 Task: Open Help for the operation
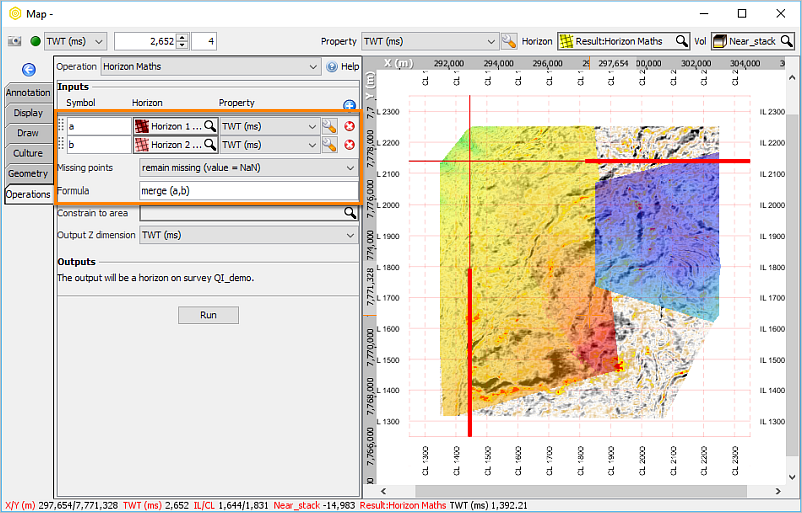pyautogui.click(x=342, y=67)
